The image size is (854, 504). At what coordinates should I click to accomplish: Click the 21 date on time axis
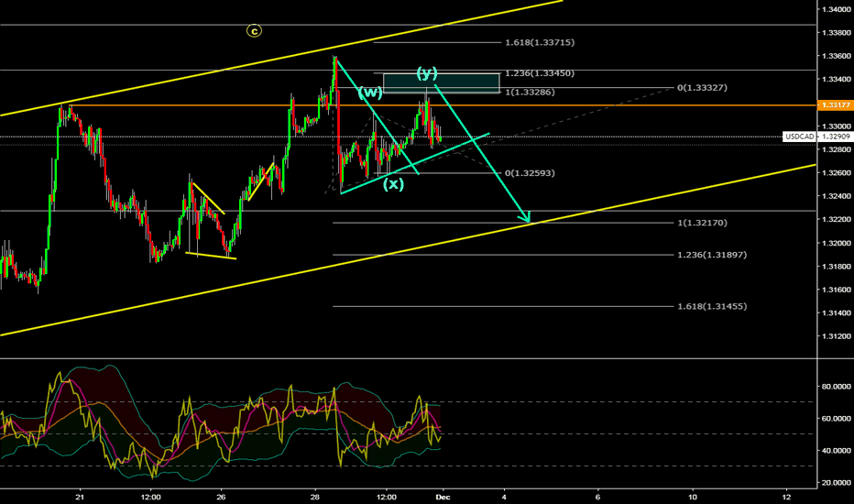80,497
